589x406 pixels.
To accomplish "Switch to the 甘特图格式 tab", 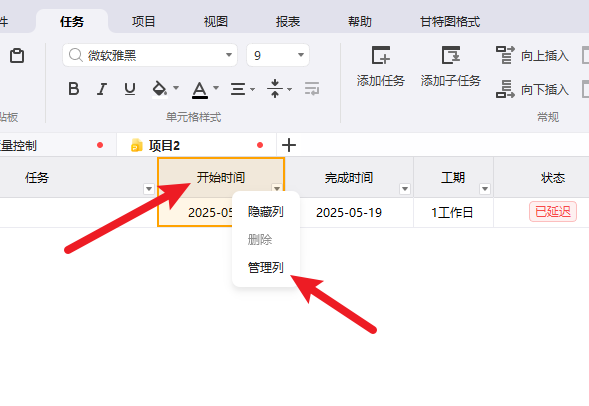I will click(x=450, y=21).
